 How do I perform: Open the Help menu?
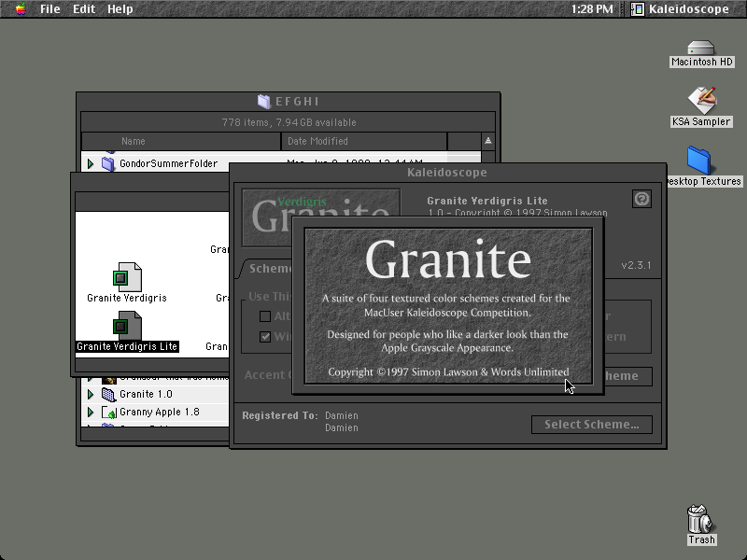tap(120, 9)
